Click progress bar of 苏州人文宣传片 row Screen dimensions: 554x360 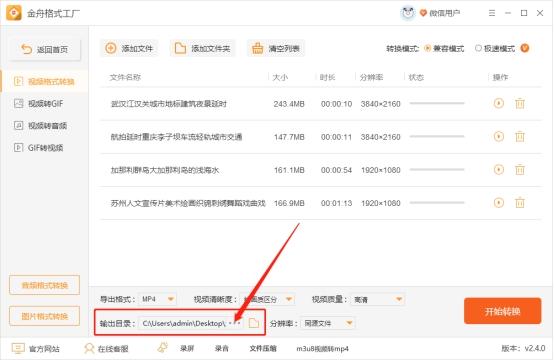(437, 202)
